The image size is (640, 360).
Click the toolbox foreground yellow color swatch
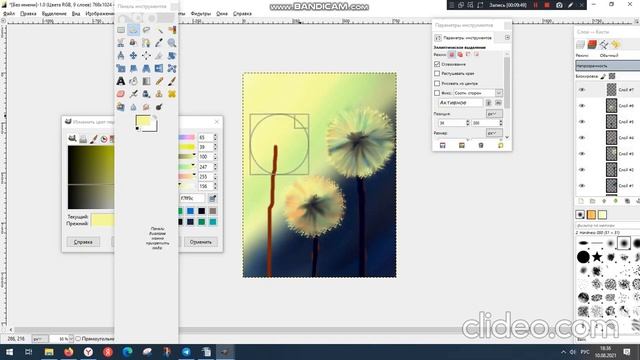pos(143,121)
